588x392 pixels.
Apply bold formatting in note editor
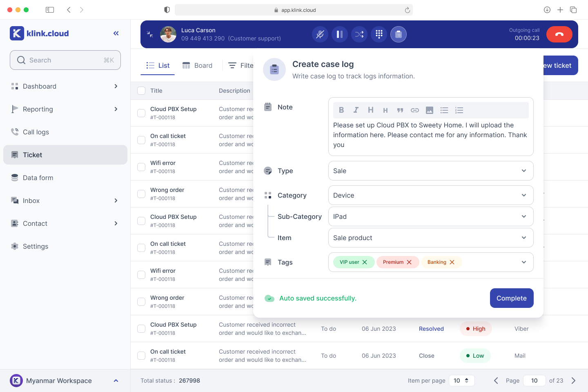click(341, 110)
